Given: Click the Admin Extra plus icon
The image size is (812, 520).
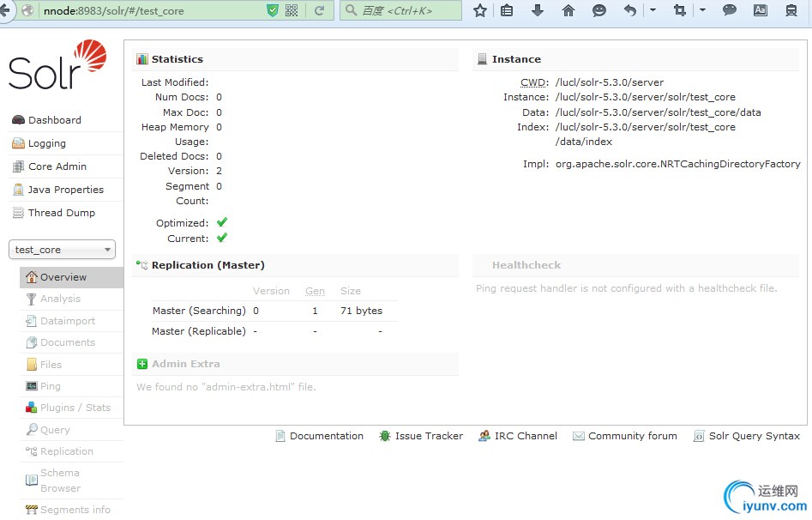Looking at the screenshot, I should 141,364.
